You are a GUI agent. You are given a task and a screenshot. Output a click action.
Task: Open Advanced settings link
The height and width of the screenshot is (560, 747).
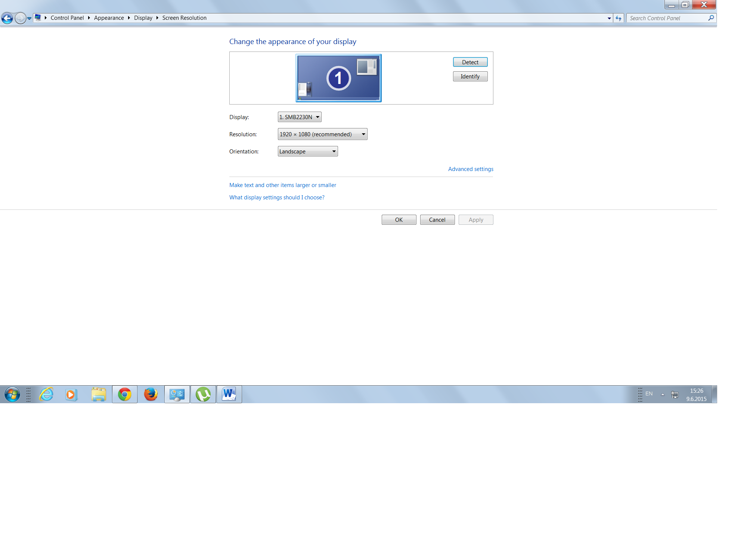pos(471,169)
